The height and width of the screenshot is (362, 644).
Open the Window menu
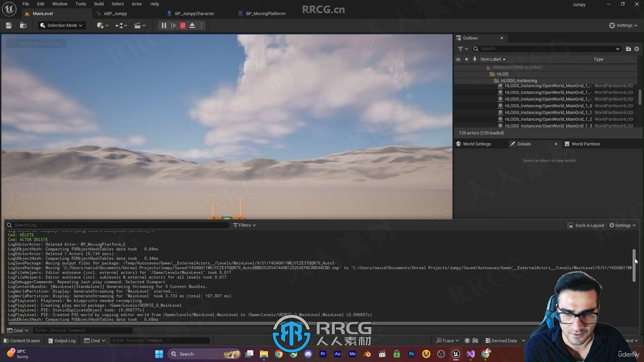tap(59, 4)
